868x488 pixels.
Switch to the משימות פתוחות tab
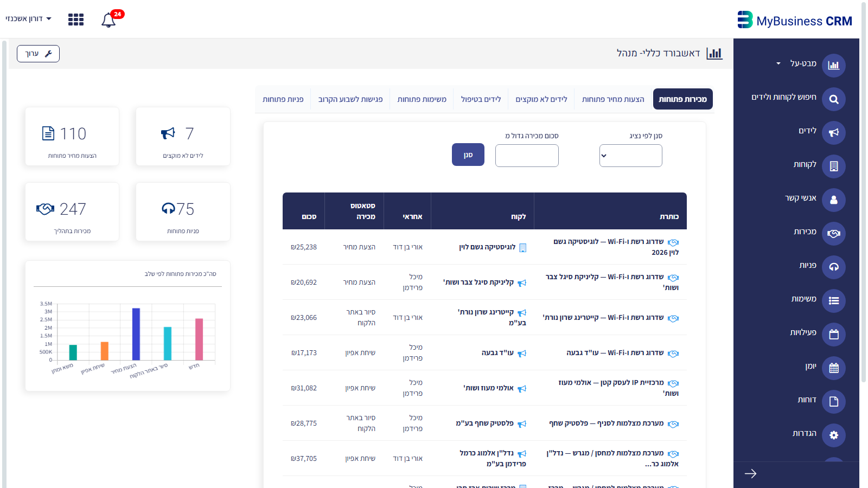(422, 99)
